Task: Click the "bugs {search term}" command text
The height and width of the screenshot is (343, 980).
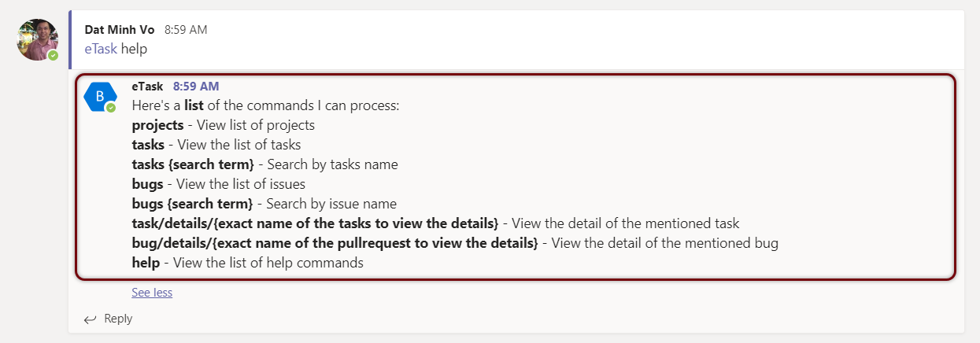Action: [192, 204]
